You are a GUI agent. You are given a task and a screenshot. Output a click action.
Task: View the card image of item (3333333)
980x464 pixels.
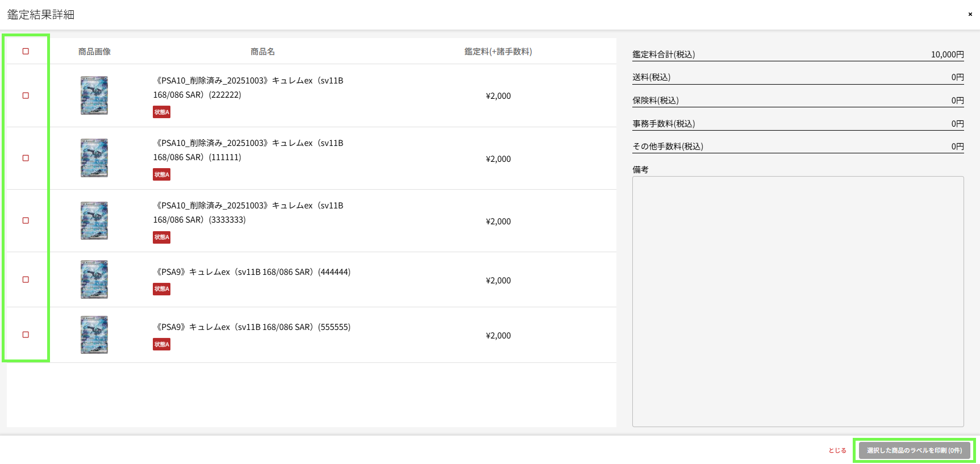[94, 220]
